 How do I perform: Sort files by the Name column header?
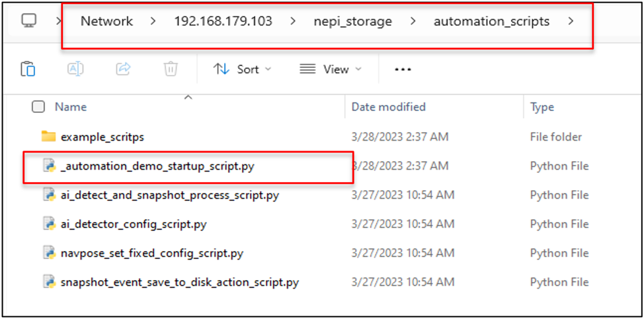pos(71,107)
